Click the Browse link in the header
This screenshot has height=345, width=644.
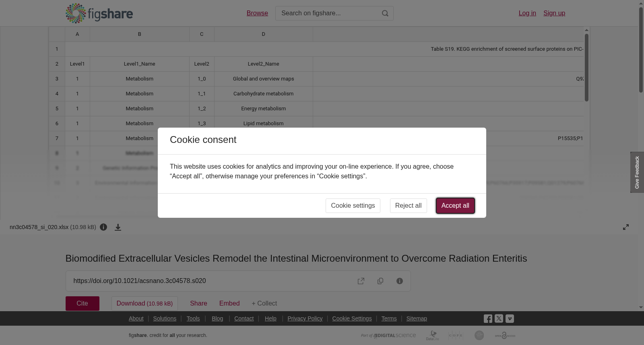pyautogui.click(x=257, y=13)
